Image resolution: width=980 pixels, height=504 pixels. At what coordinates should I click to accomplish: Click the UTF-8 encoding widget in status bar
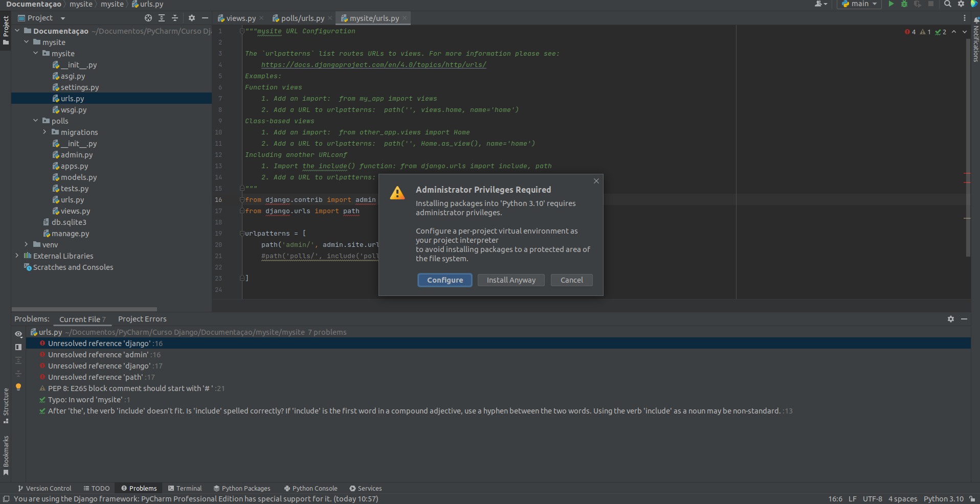(x=873, y=499)
